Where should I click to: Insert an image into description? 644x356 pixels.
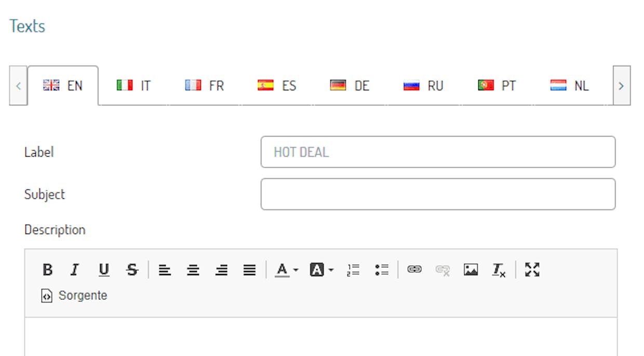tap(471, 270)
